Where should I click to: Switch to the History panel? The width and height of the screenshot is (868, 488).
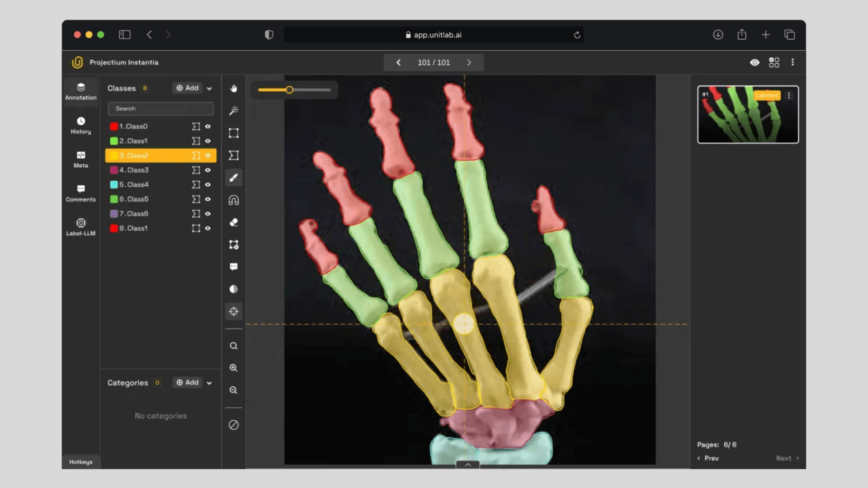(x=80, y=125)
